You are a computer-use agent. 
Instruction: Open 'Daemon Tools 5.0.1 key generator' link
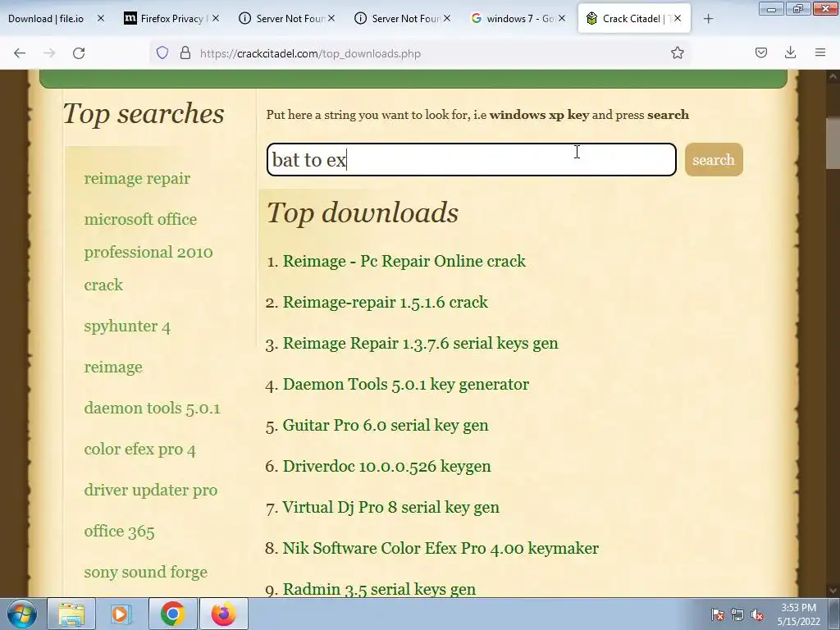405,384
